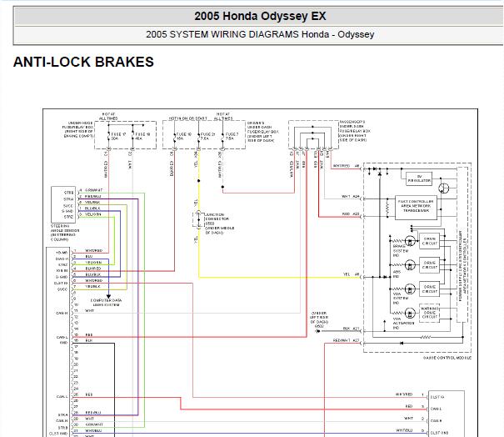This screenshot has width=504, height=437.
Task: Click the "BLK A21" terminal label
Action: 351,329
